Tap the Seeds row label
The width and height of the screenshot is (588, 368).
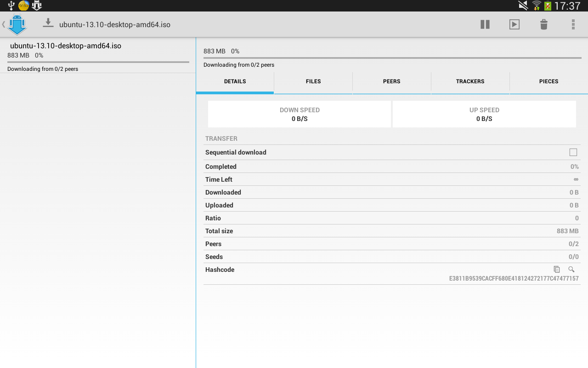(214, 257)
